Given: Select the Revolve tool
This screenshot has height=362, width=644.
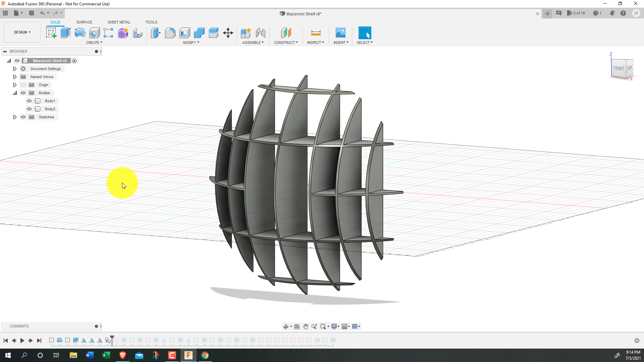Looking at the screenshot, I should click(x=80, y=33).
